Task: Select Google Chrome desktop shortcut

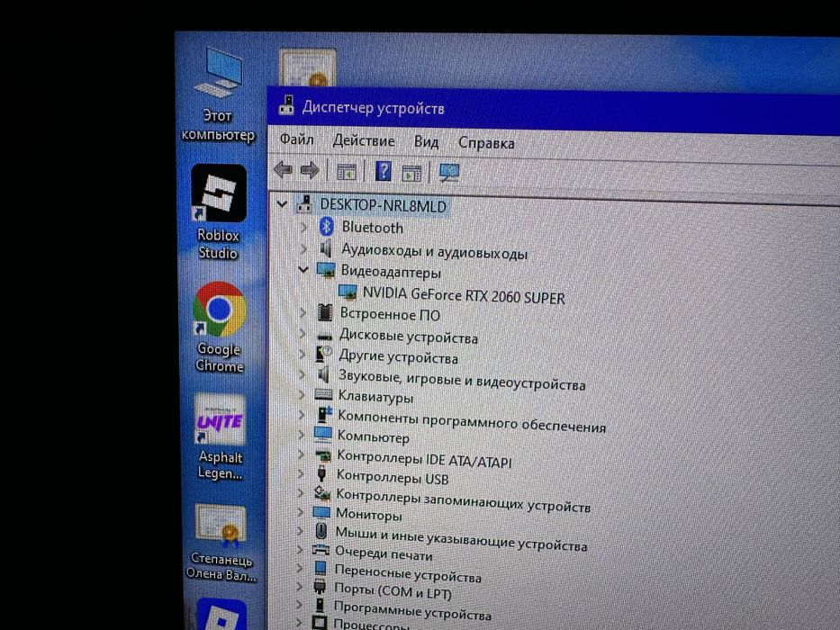Action: (219, 328)
